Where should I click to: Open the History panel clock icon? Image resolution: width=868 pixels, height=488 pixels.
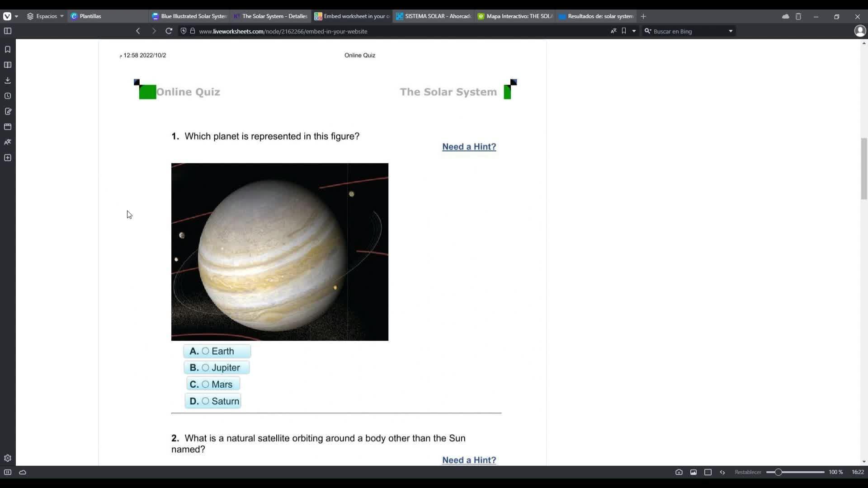coord(8,96)
